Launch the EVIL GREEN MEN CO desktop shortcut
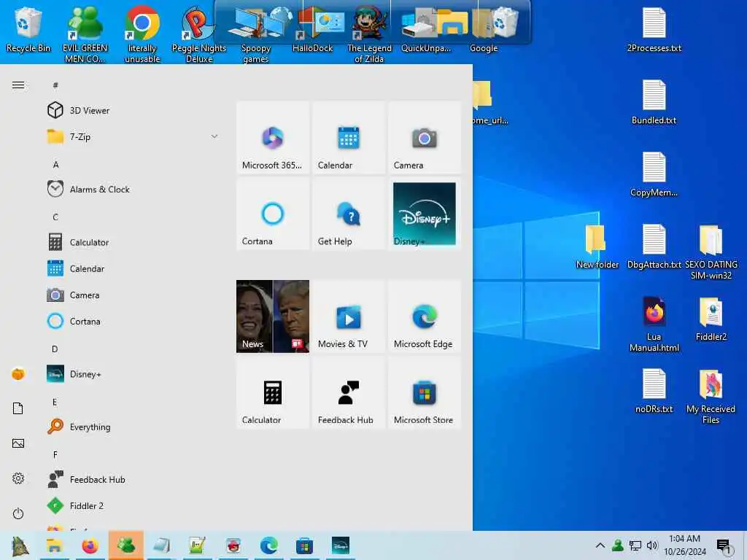 point(85,34)
